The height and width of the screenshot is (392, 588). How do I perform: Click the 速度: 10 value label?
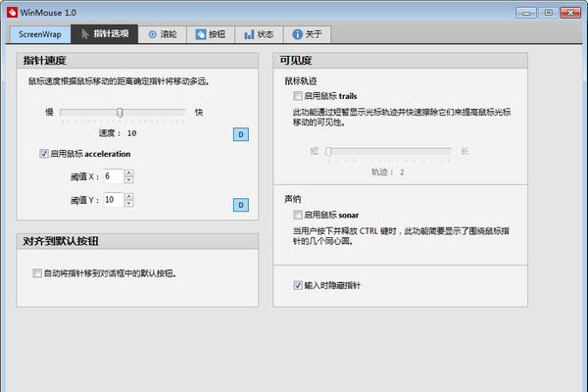click(x=118, y=133)
